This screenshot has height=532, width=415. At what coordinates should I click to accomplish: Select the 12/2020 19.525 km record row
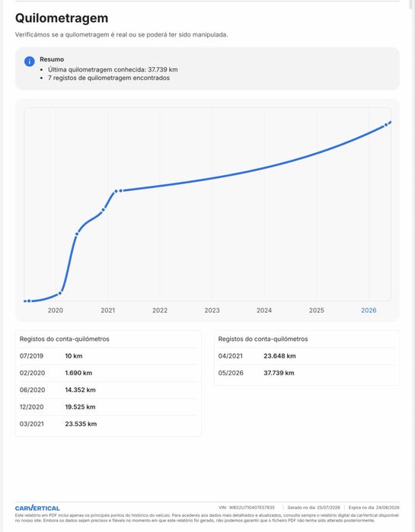108,407
